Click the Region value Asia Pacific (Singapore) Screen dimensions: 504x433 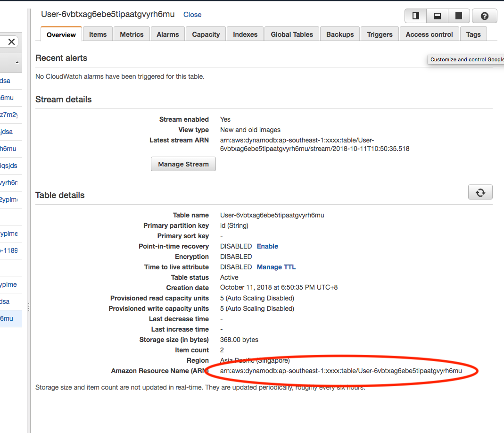coord(255,360)
